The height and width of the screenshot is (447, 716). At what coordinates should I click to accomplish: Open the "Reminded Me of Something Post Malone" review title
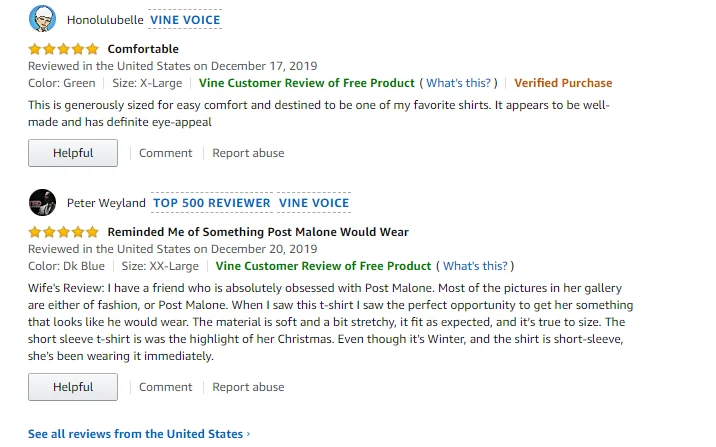coord(258,232)
